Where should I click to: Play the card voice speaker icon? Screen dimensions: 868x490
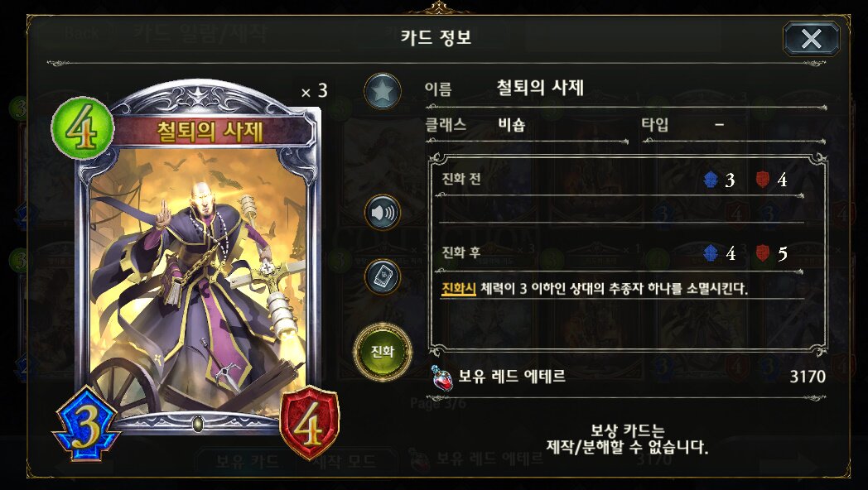(x=383, y=212)
